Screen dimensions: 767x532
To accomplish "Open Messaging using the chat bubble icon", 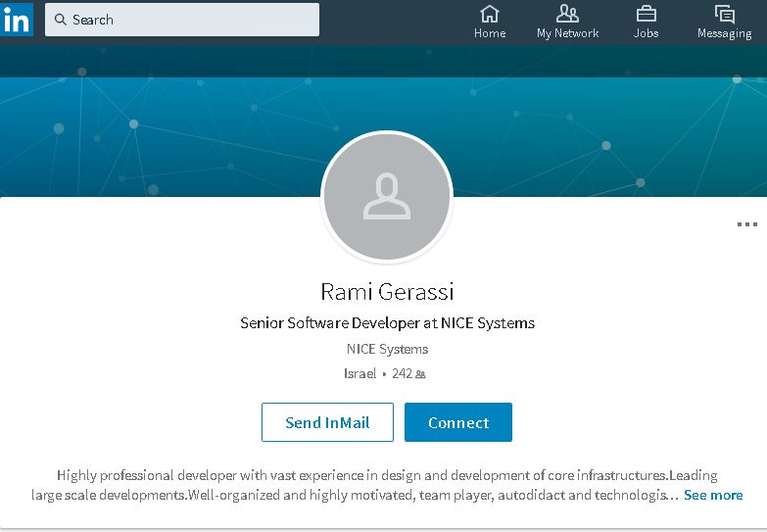I will coord(724,14).
